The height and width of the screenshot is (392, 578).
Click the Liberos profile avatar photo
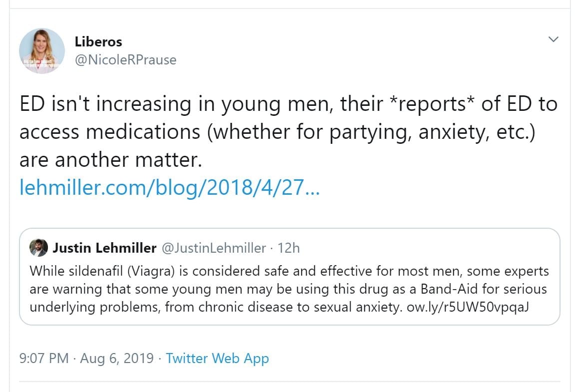[x=42, y=51]
